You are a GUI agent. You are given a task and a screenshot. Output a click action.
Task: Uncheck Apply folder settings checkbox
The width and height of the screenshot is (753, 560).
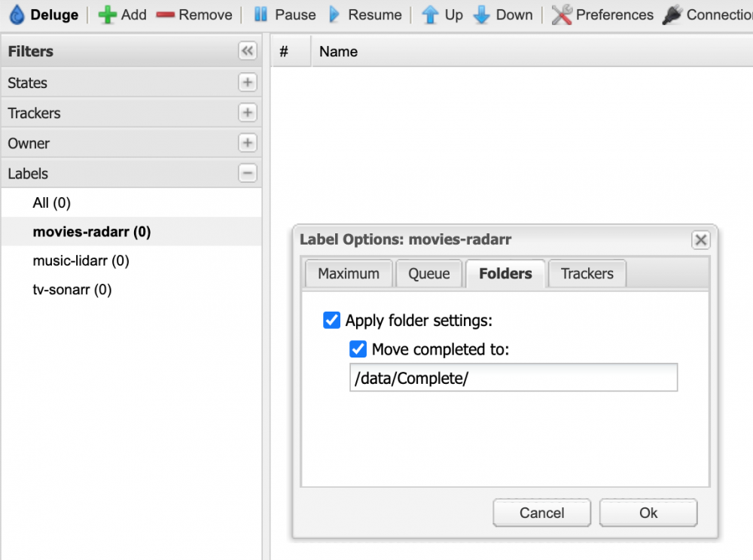pyautogui.click(x=331, y=320)
